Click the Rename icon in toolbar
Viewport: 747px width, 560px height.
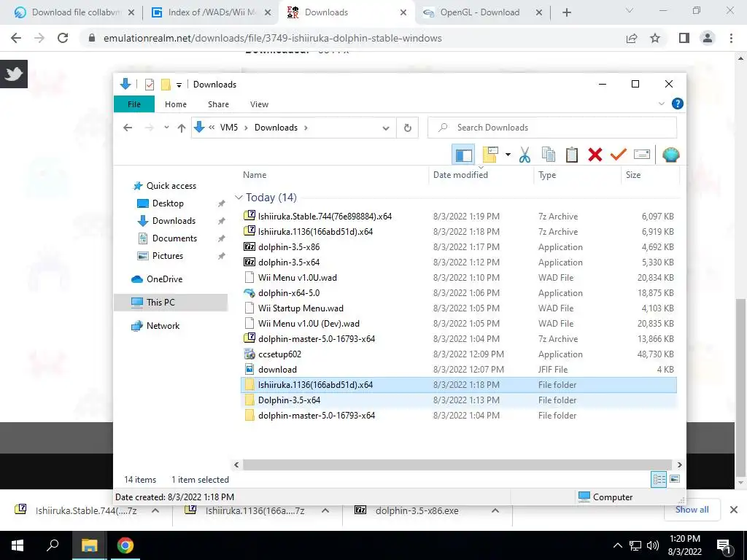coord(642,155)
